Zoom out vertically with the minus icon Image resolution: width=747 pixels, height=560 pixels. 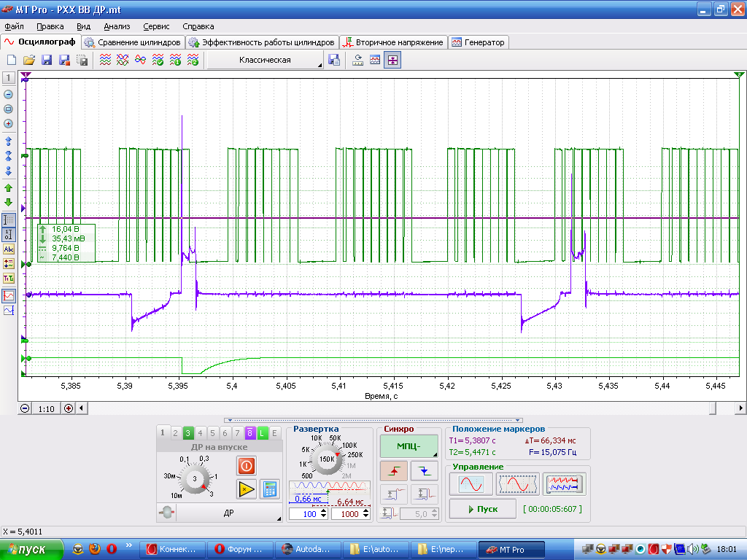point(8,94)
